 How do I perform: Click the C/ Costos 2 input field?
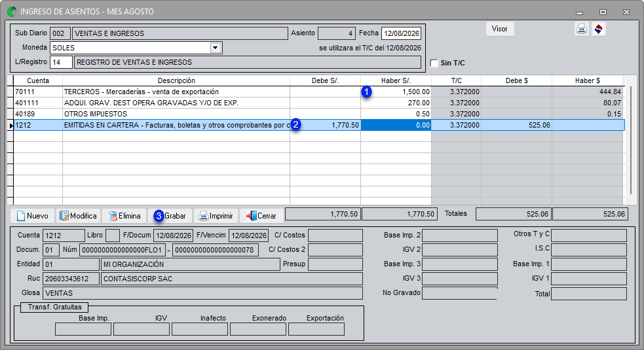pyautogui.click(x=335, y=250)
